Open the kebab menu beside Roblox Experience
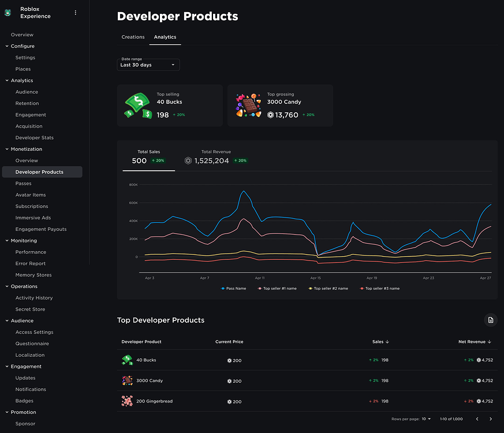This screenshot has height=433, width=504. pos(75,12)
